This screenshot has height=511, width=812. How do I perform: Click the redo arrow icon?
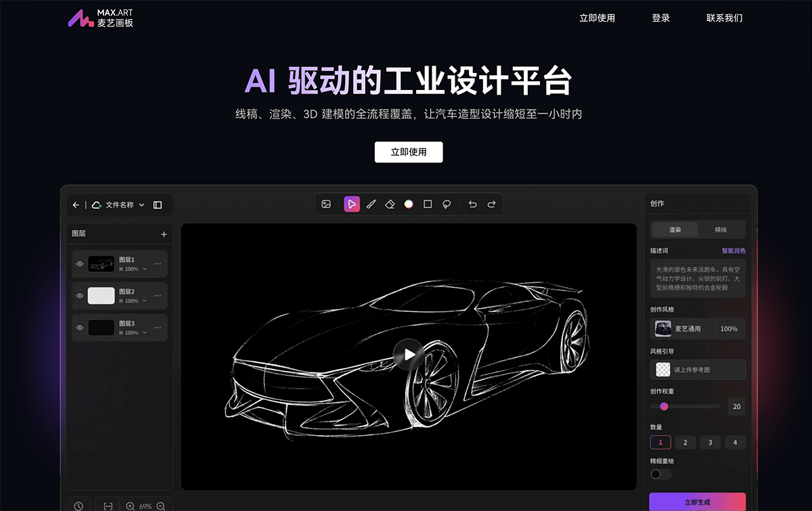click(x=491, y=204)
